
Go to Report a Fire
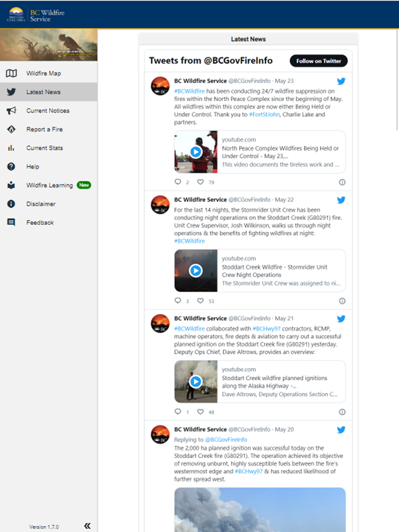pyautogui.click(x=48, y=129)
